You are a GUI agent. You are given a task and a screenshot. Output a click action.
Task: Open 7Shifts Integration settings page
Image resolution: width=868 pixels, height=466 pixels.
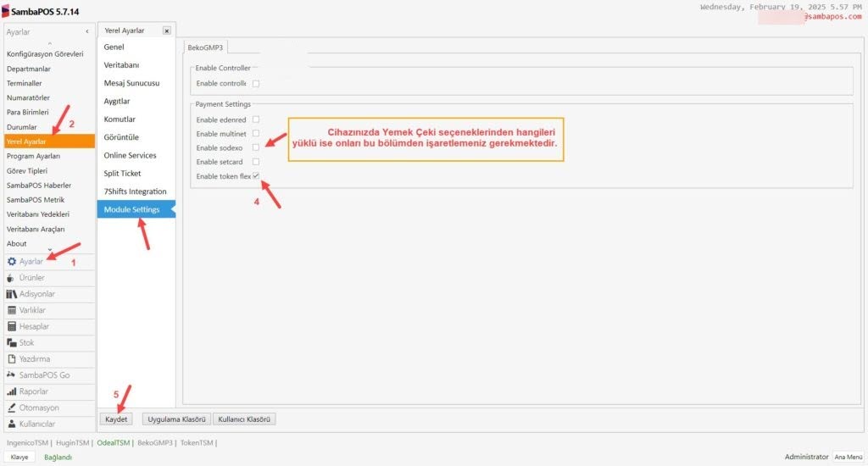(136, 191)
